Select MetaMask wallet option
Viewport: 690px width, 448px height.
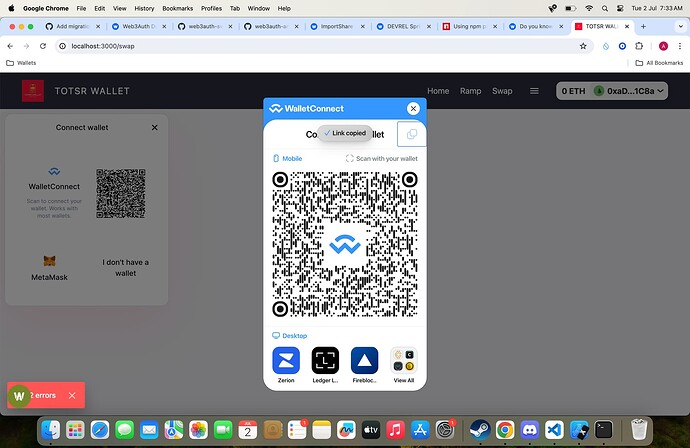click(49, 268)
